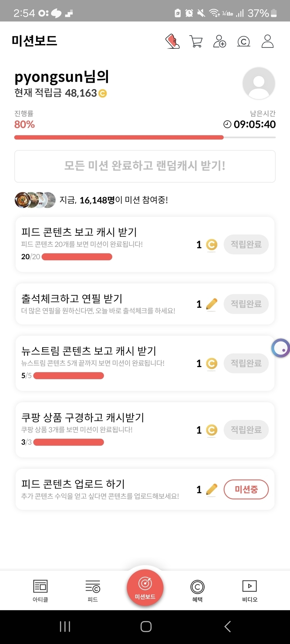The image size is (290, 644).
Task: Tap the gray profile avatar picture
Action: [259, 84]
